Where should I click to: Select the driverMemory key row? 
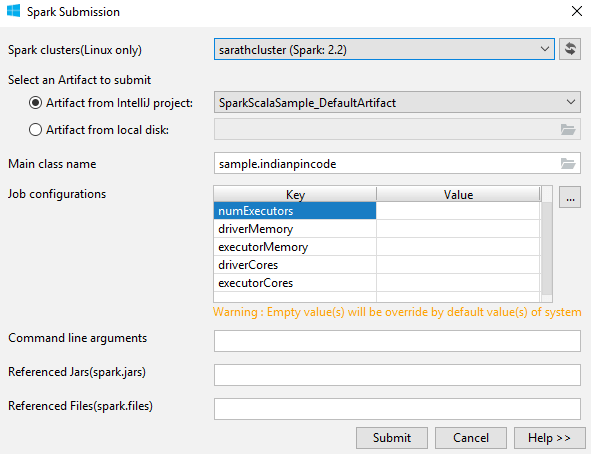point(295,229)
